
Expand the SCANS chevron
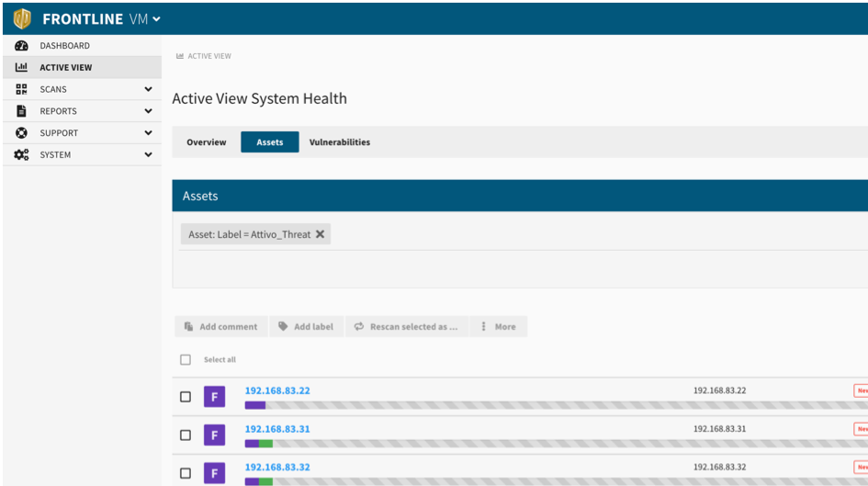(148, 89)
